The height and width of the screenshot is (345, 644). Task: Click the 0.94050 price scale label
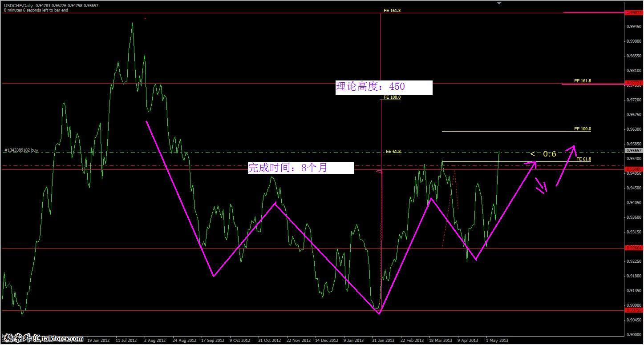(634, 203)
